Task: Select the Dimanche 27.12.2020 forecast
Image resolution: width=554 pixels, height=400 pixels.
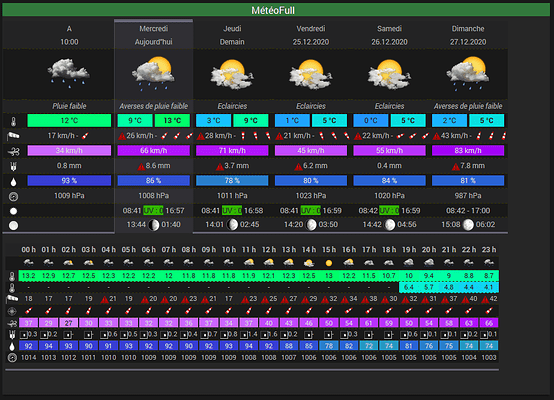Action: [468, 35]
